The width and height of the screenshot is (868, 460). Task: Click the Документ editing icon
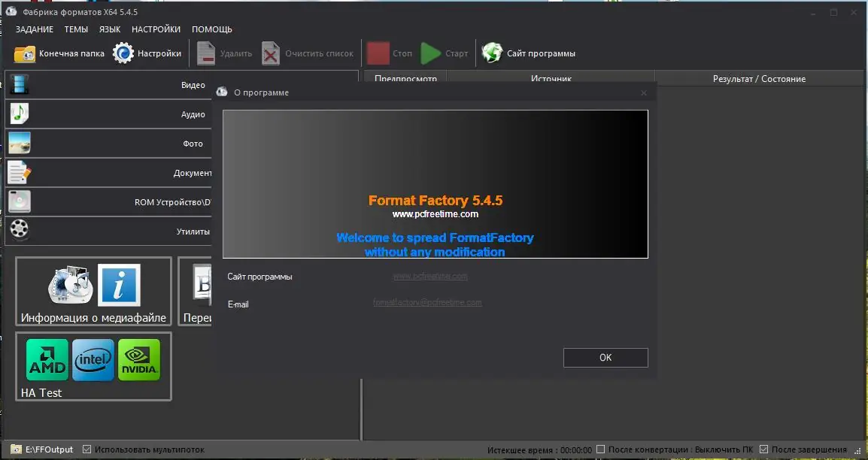tap(20, 172)
